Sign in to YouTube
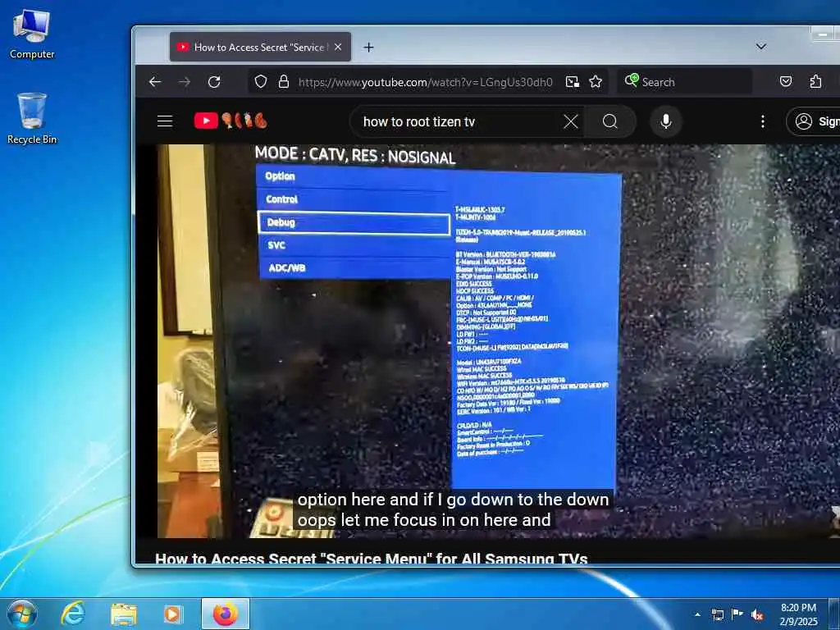This screenshot has width=840, height=630. tap(815, 121)
